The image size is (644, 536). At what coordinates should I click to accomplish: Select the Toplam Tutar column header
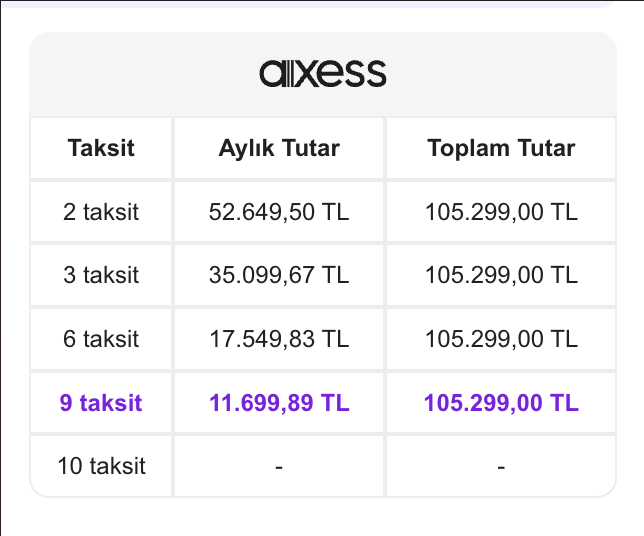(x=501, y=148)
